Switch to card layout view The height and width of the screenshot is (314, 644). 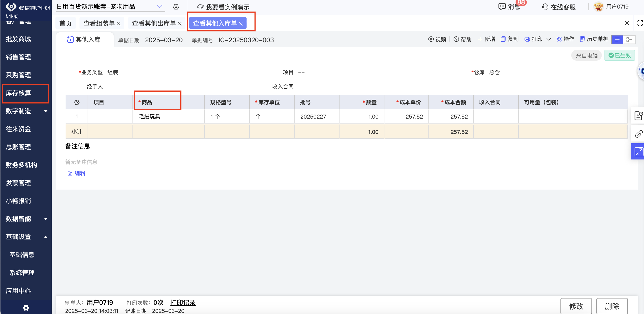pos(629,40)
